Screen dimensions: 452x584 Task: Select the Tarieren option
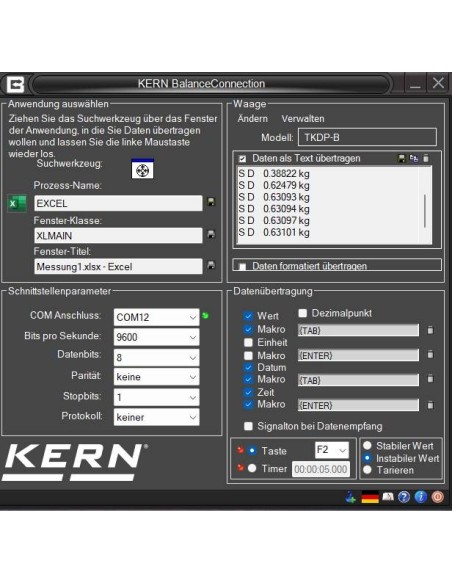(367, 470)
